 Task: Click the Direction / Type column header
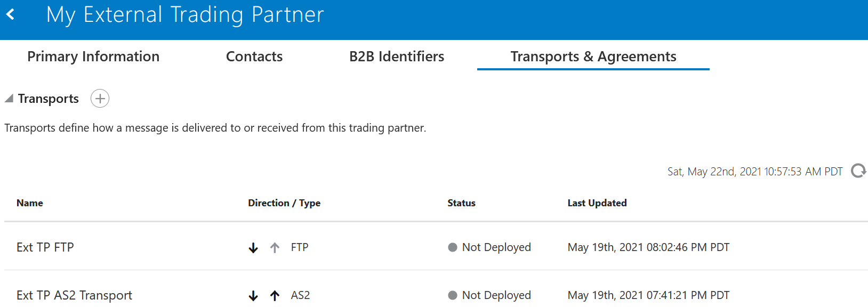pyautogui.click(x=284, y=203)
